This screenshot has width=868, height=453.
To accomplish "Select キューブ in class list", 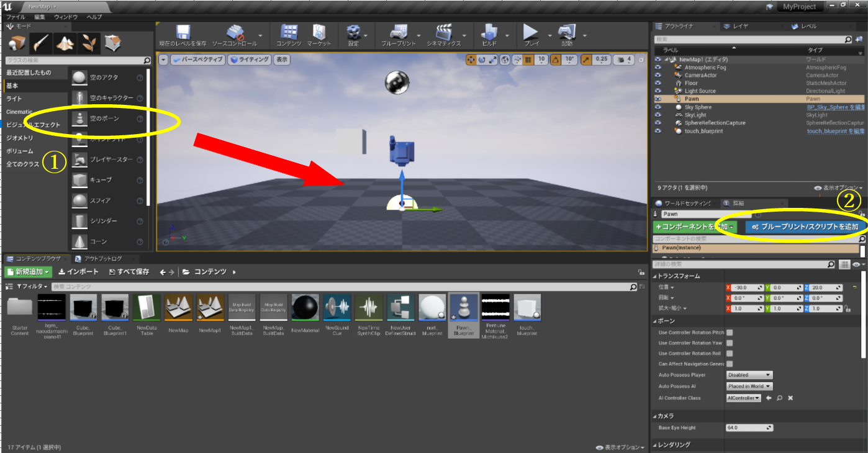I will (x=107, y=180).
